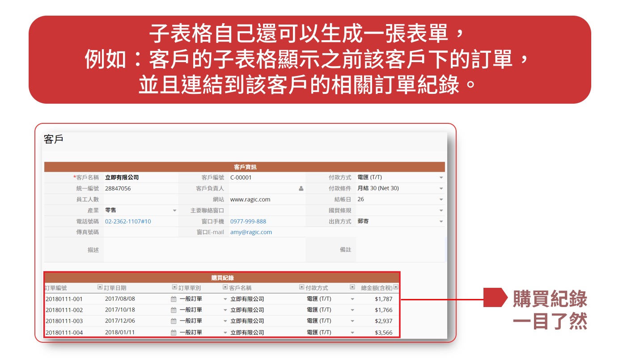Select order number 20180111-002
Viewport: 644px width, 362px height.
coord(64,310)
